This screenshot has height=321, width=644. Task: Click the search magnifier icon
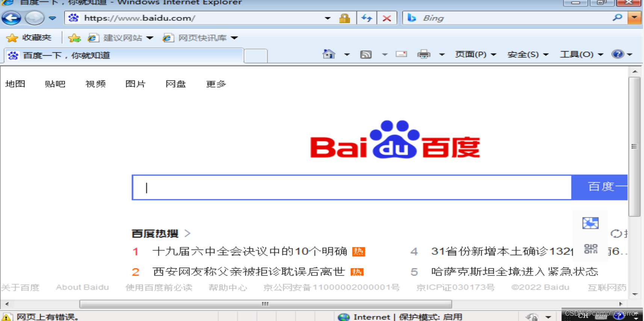617,18
